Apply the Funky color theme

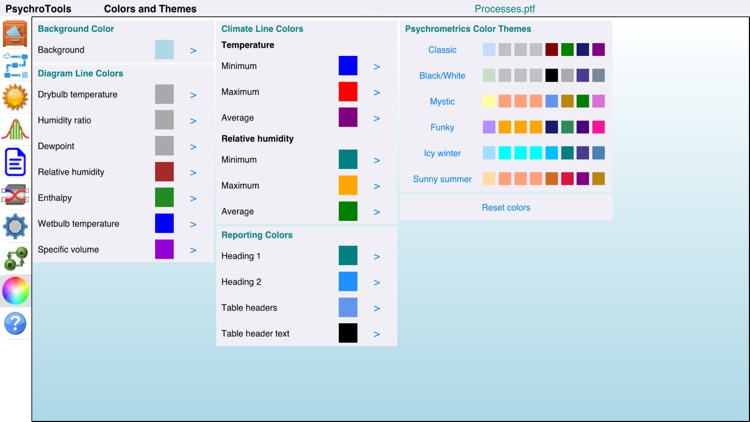tap(442, 127)
